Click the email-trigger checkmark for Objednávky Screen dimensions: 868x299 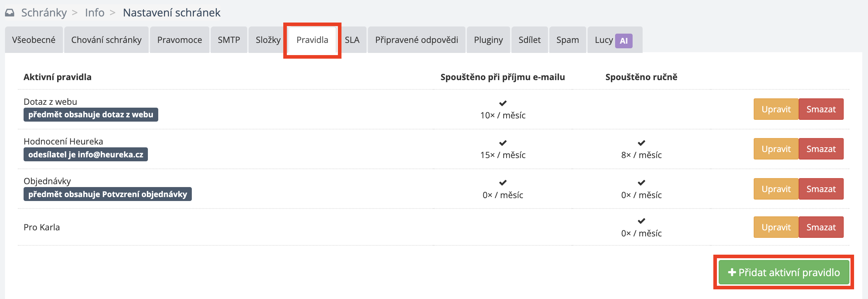click(503, 183)
